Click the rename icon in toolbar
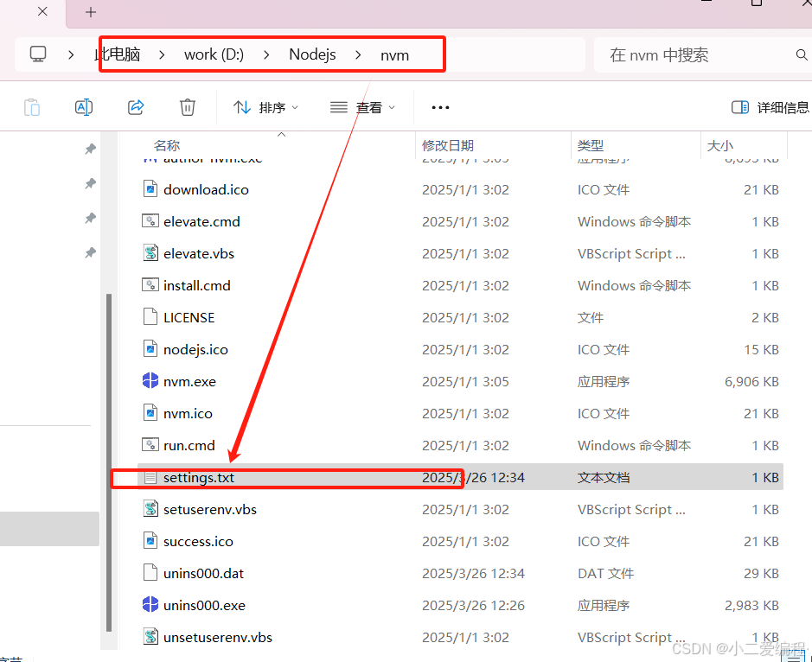The height and width of the screenshot is (662, 812). click(84, 107)
